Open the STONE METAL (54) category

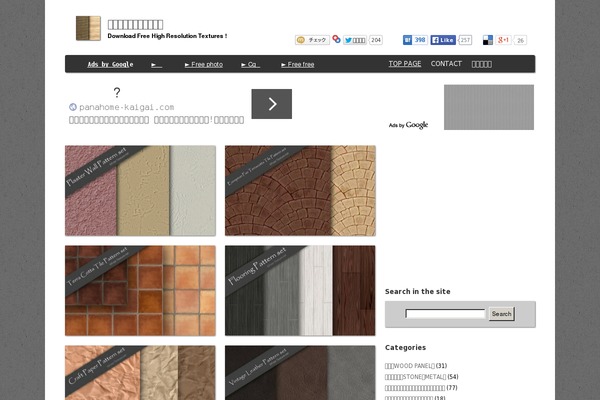tap(422, 377)
